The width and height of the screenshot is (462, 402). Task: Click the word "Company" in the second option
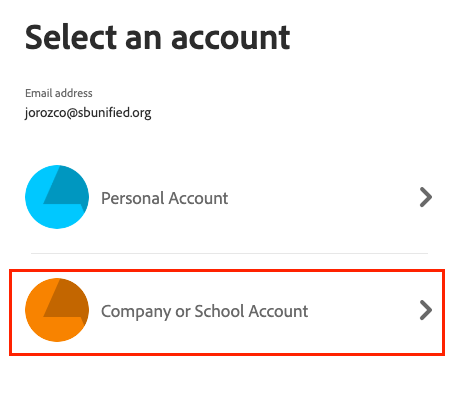[x=136, y=312]
